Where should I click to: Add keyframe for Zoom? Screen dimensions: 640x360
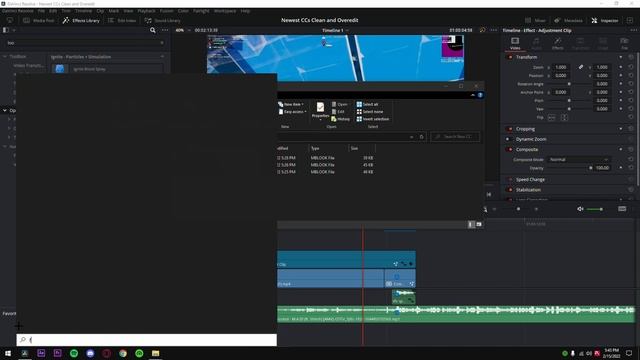tap(621, 67)
